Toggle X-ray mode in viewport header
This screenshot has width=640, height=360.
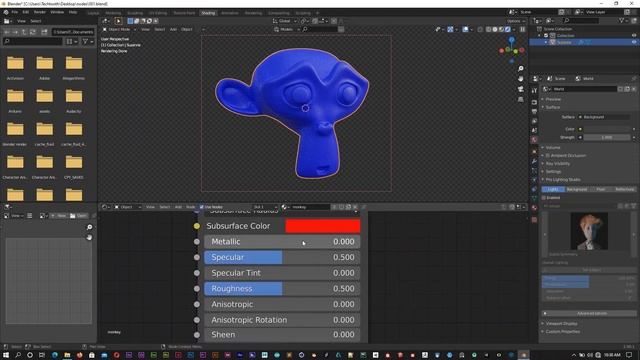(480, 29)
